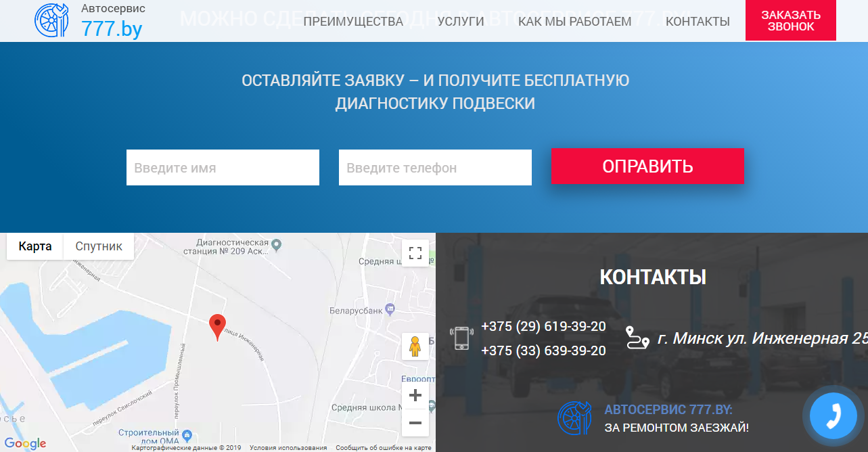
Task: Navigate to КАК МЫ РАБОТАЕМ section
Action: 575,22
